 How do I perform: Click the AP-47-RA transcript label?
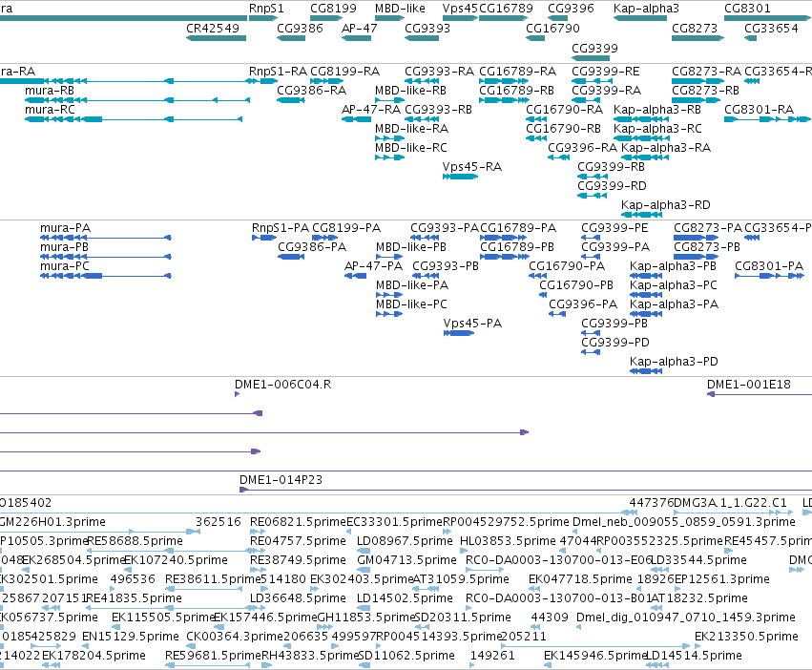click(371, 110)
